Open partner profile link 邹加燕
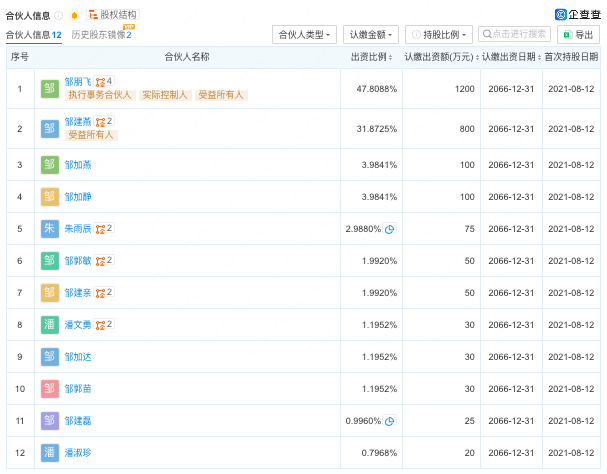This screenshot has width=607, height=474. point(78,165)
